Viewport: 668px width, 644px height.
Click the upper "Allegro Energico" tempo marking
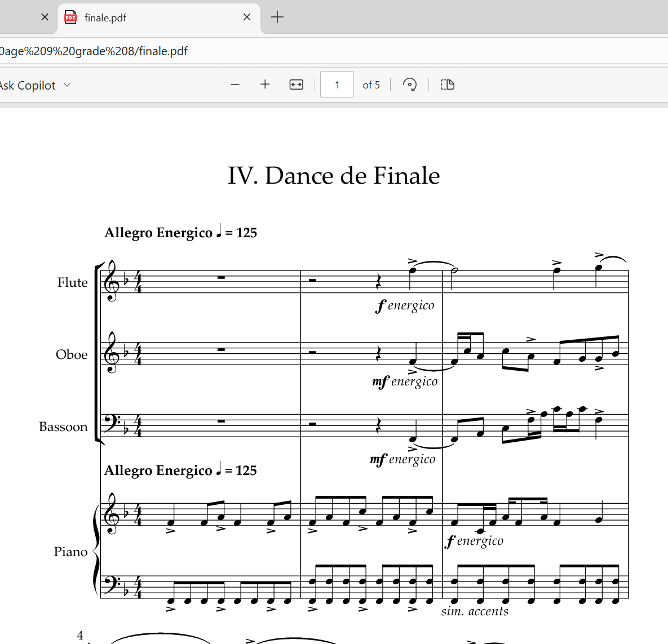click(x=180, y=233)
